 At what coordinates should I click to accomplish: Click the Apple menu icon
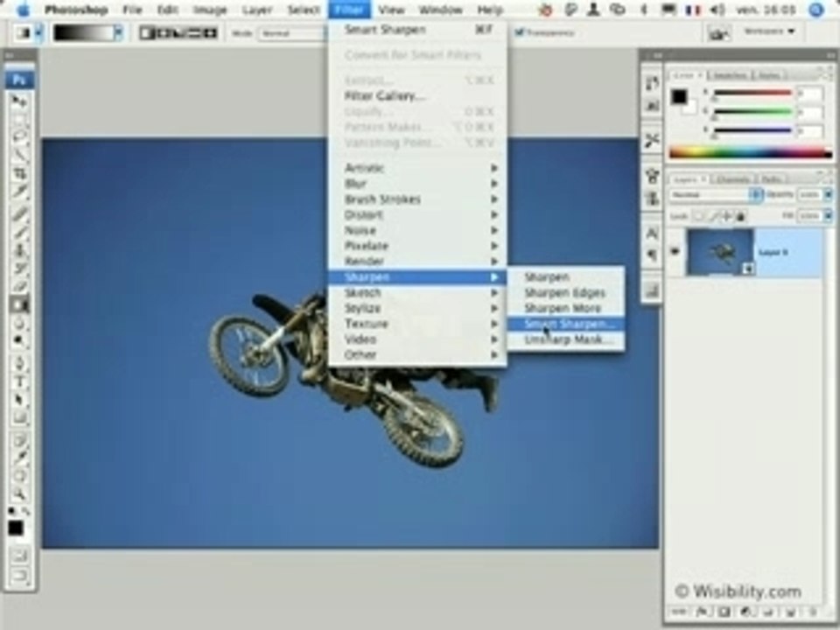23,10
